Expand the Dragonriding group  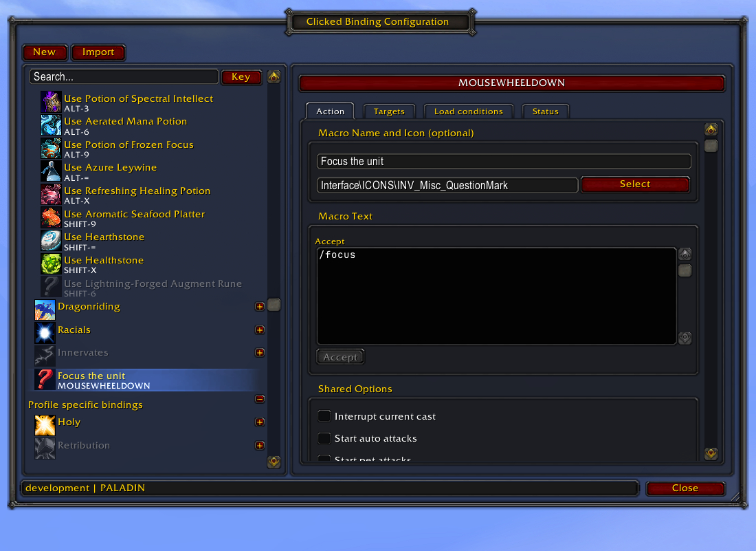260,307
